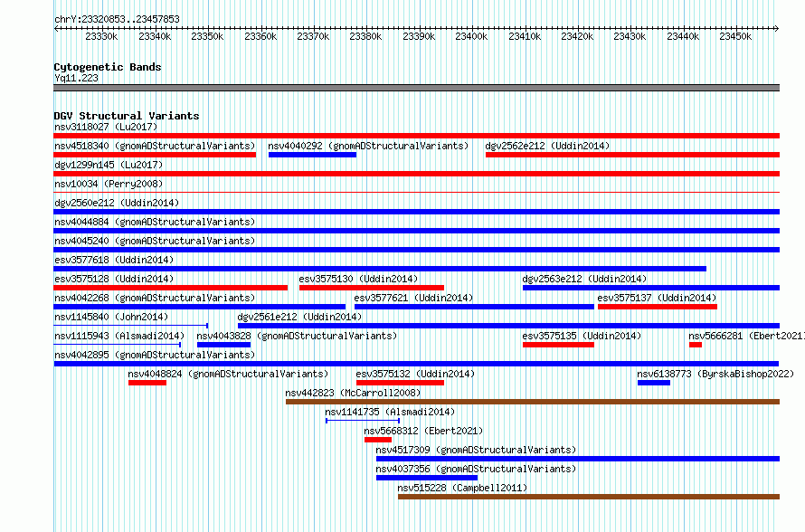Click nsv4048824 gnomAD variant label
Image resolution: width=805 pixels, height=532 pixels.
(228, 374)
